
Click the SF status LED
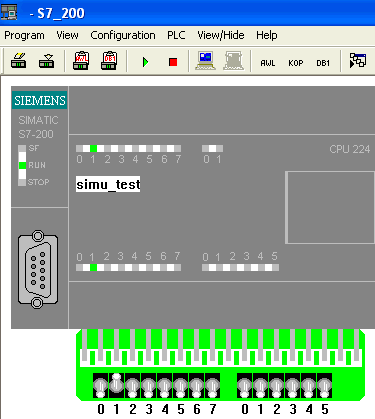tap(22, 148)
